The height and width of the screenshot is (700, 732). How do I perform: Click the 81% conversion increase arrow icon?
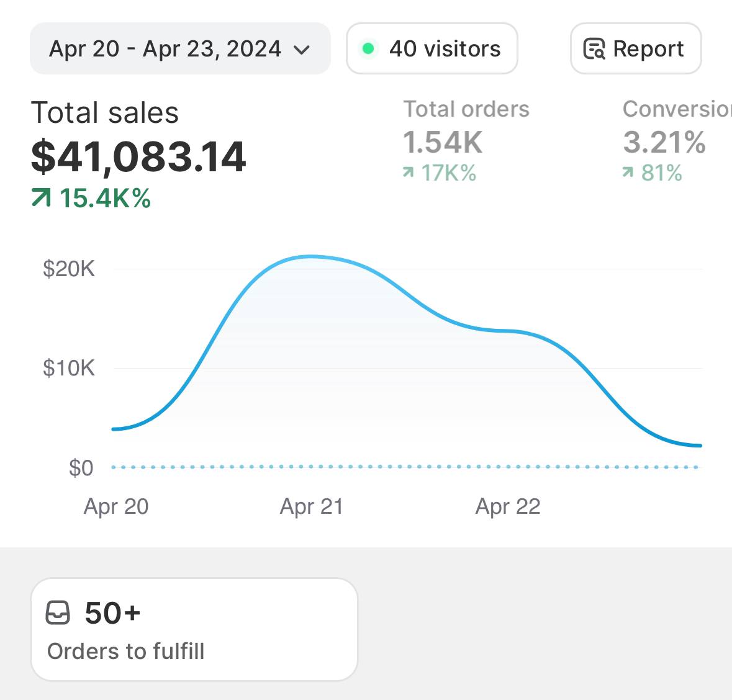point(628,173)
